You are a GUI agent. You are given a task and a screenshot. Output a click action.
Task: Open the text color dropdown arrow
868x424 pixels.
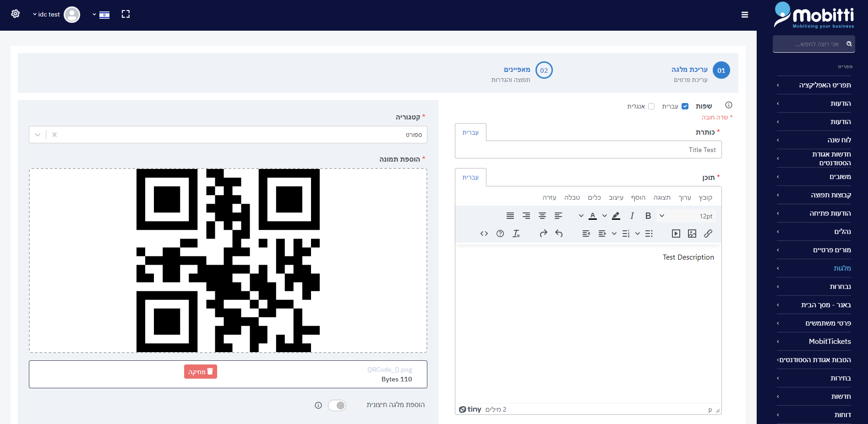pos(581,216)
